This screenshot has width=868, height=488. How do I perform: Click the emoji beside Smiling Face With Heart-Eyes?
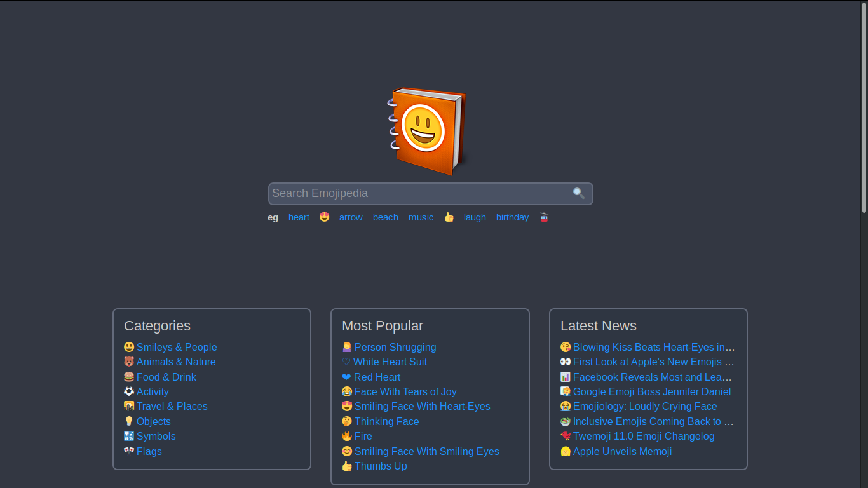click(347, 406)
